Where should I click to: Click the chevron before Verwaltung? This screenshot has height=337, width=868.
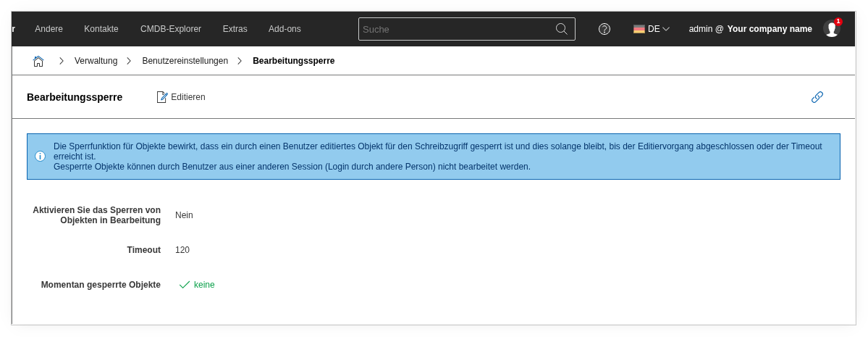pyautogui.click(x=62, y=61)
